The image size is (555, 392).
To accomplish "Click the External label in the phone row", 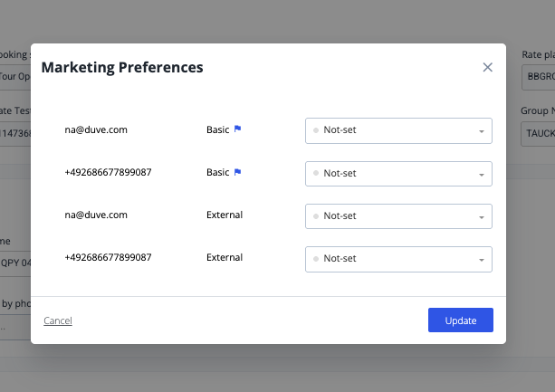I will click(x=225, y=257).
